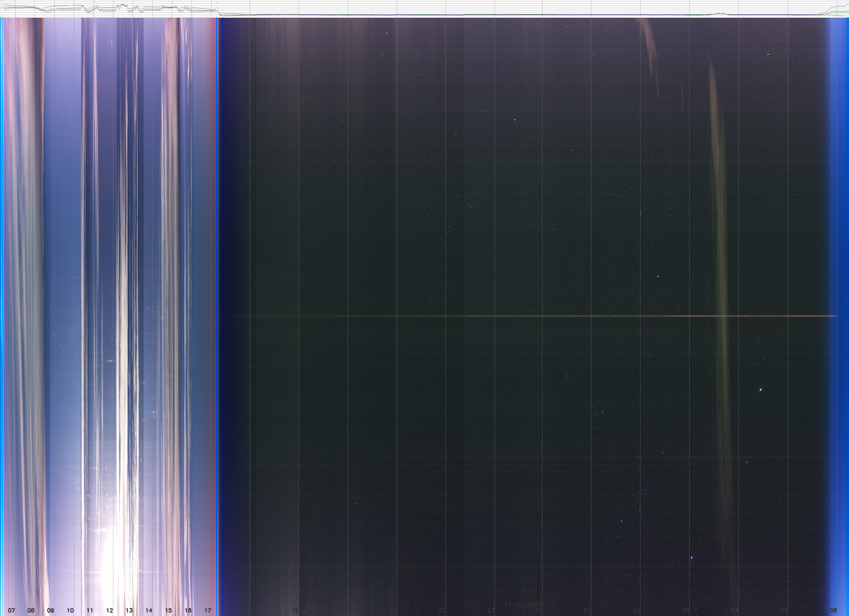
Task: Select the 16 hour marker
Action: 188,610
